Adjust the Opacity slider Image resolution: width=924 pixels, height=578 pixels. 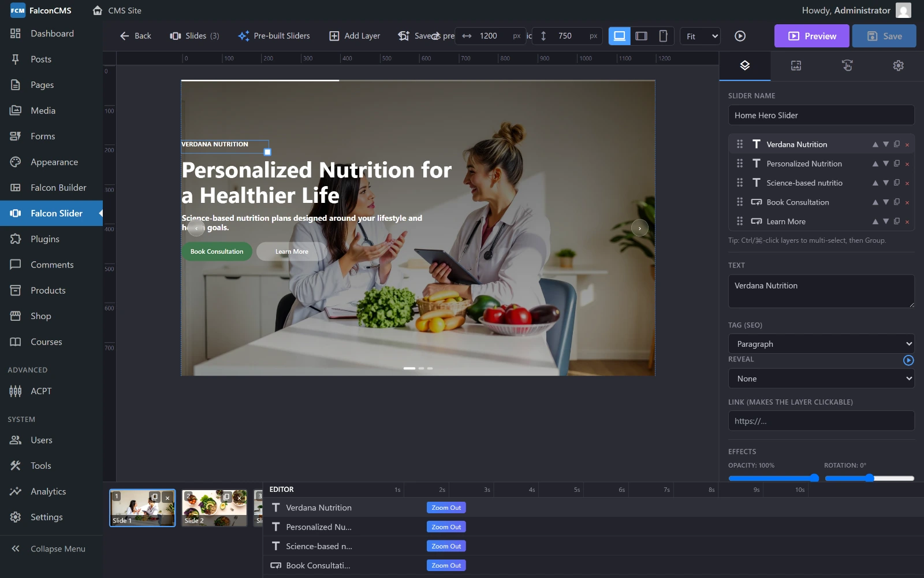pos(773,478)
